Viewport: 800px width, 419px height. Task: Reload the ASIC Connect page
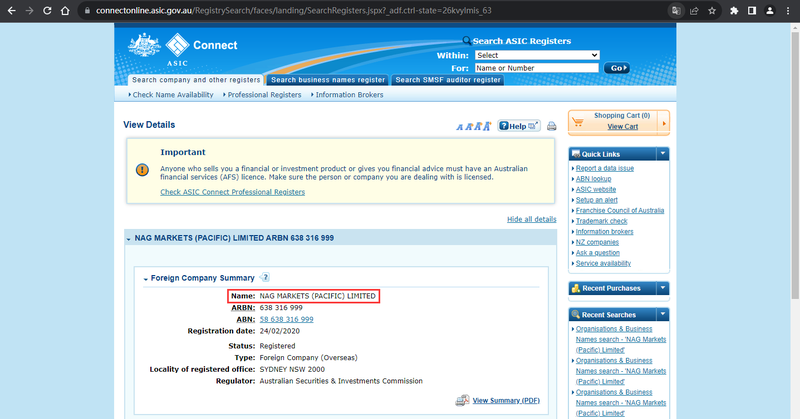[x=47, y=11]
